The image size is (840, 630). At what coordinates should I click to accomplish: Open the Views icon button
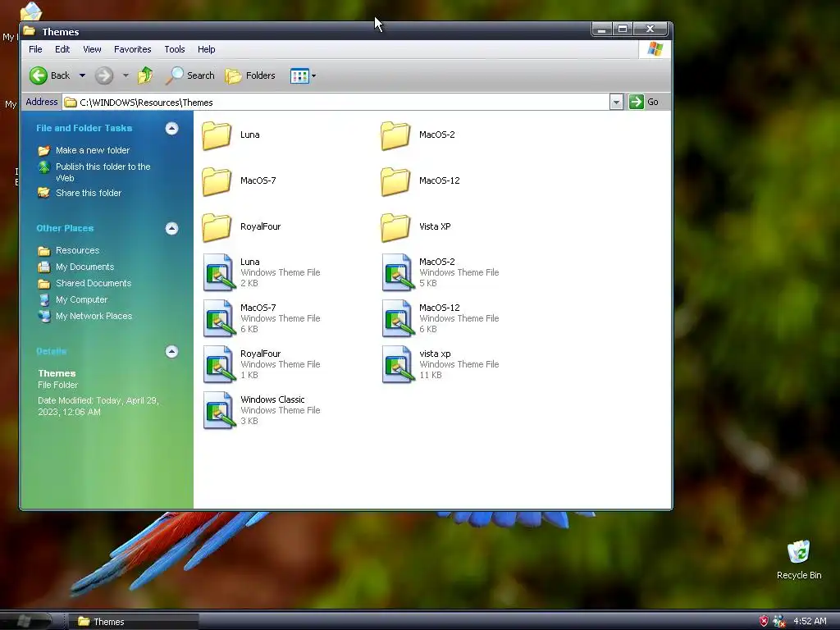tap(299, 76)
